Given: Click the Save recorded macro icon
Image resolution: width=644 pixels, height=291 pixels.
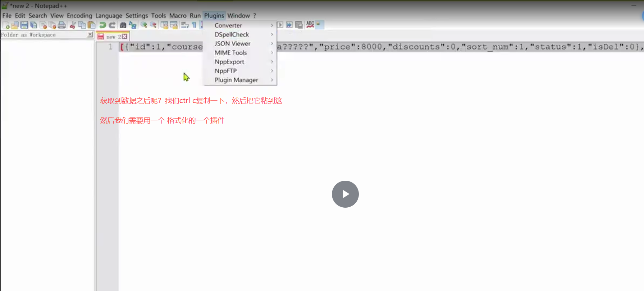Looking at the screenshot, I should pyautogui.click(x=299, y=25).
